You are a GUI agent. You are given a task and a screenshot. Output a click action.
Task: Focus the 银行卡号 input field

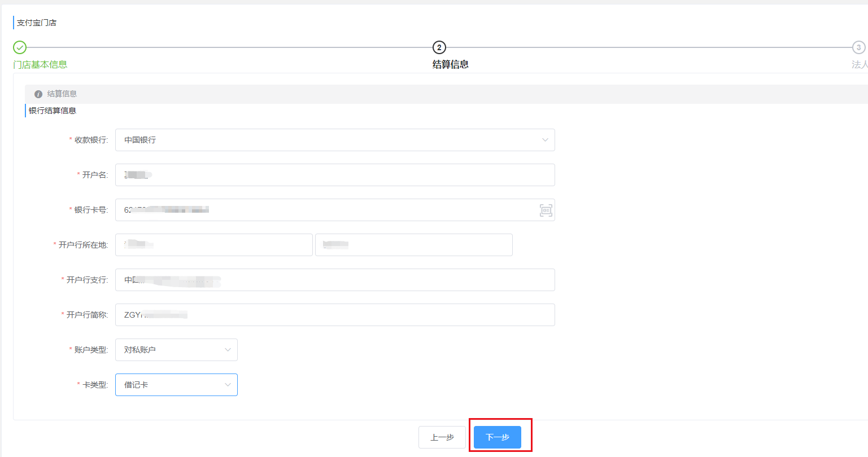coord(335,210)
